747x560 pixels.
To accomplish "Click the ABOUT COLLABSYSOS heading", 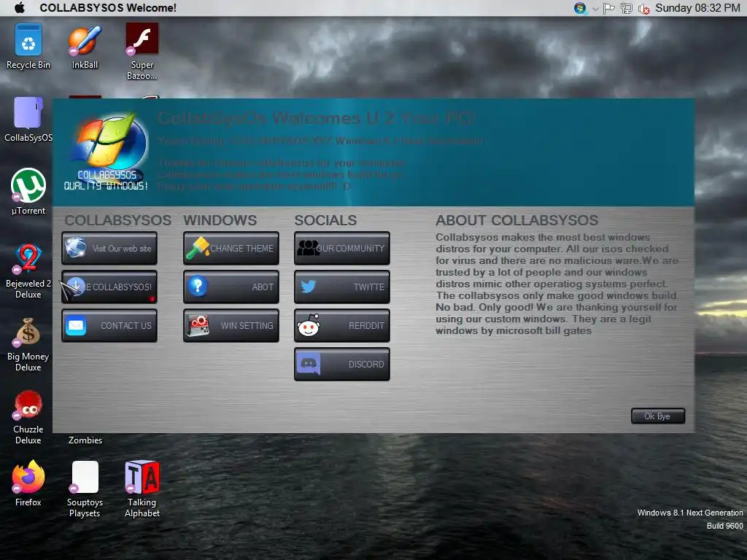I will tap(517, 220).
